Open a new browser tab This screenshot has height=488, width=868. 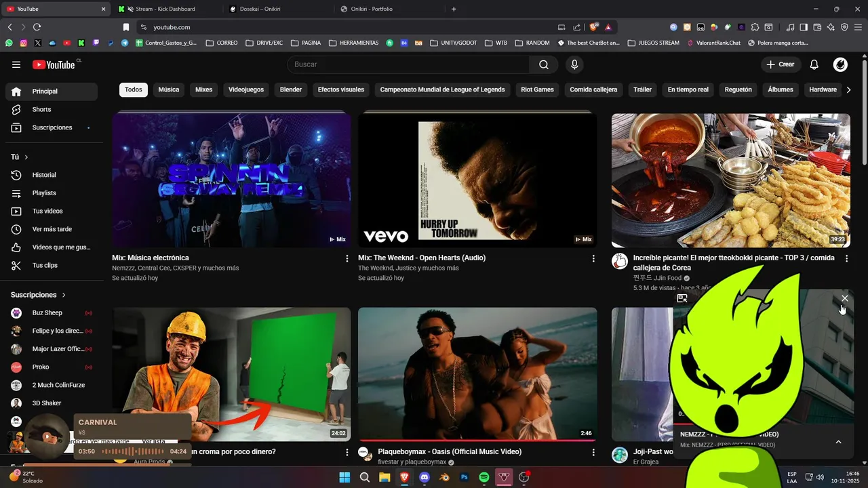454,9
